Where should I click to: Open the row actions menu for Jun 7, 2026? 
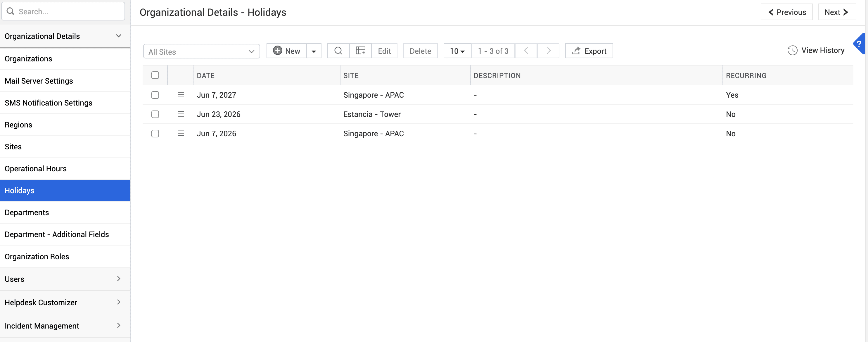coord(181,133)
